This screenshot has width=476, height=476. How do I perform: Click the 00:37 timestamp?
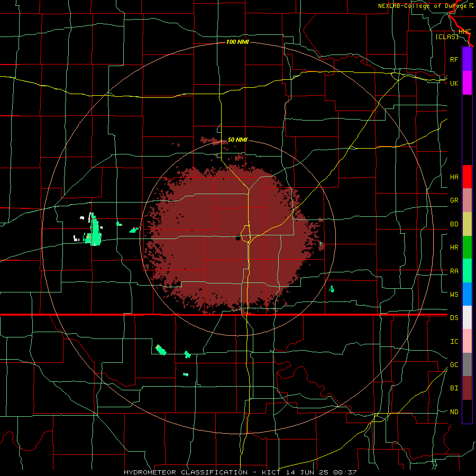pos(345,472)
